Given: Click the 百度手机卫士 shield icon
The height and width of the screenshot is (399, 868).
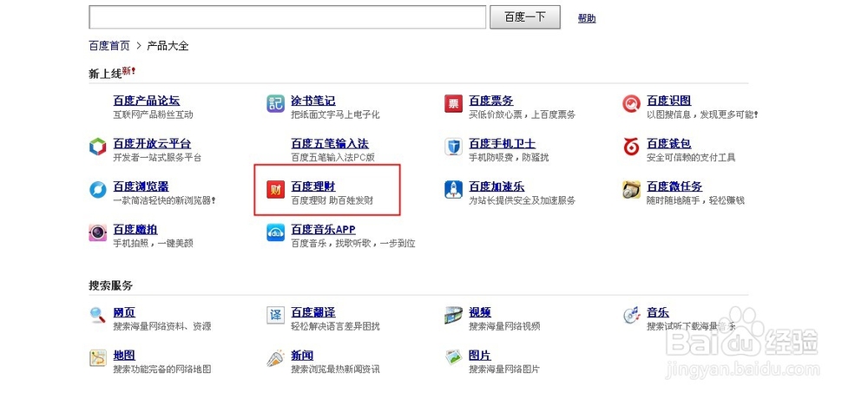Looking at the screenshot, I should click(453, 147).
